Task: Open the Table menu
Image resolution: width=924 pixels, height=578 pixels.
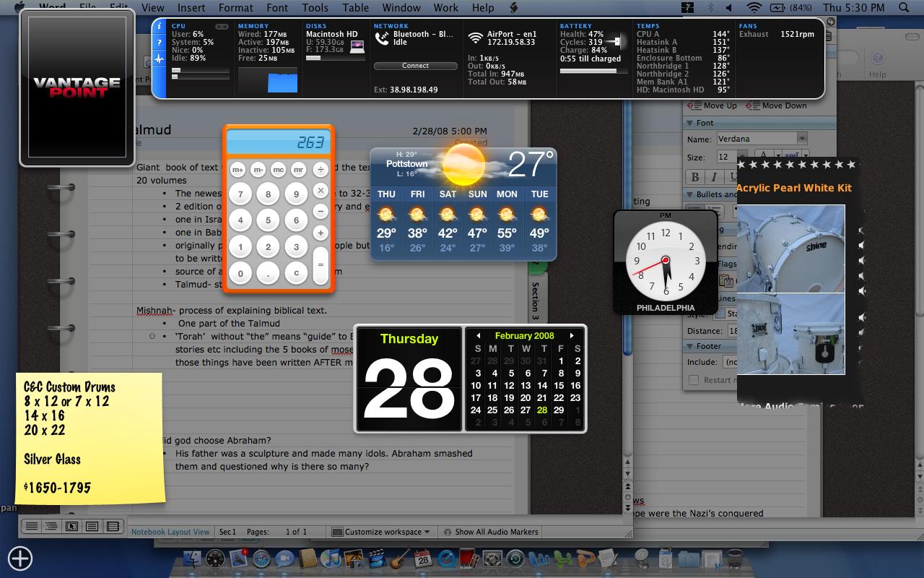Action: pyautogui.click(x=356, y=8)
